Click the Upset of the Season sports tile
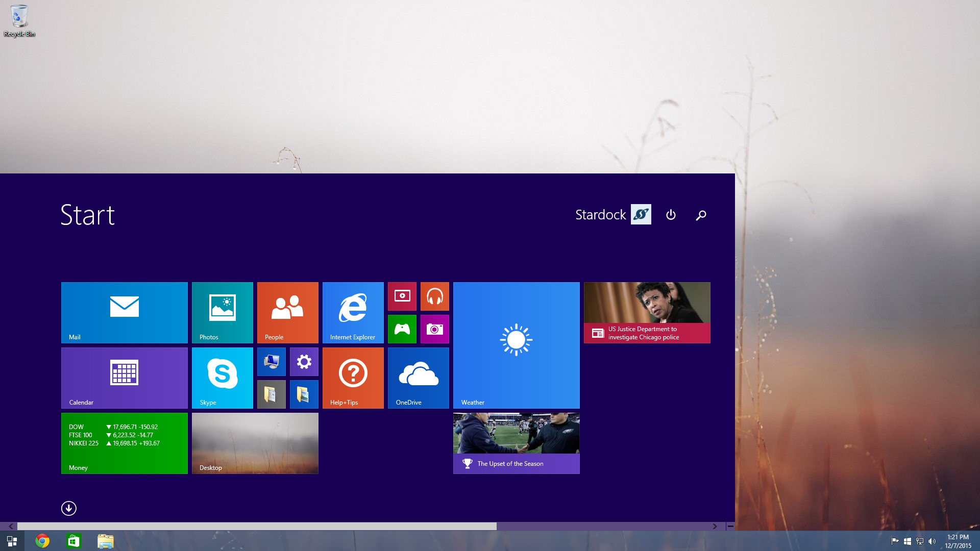Viewport: 980px width, 551px height. [x=516, y=443]
